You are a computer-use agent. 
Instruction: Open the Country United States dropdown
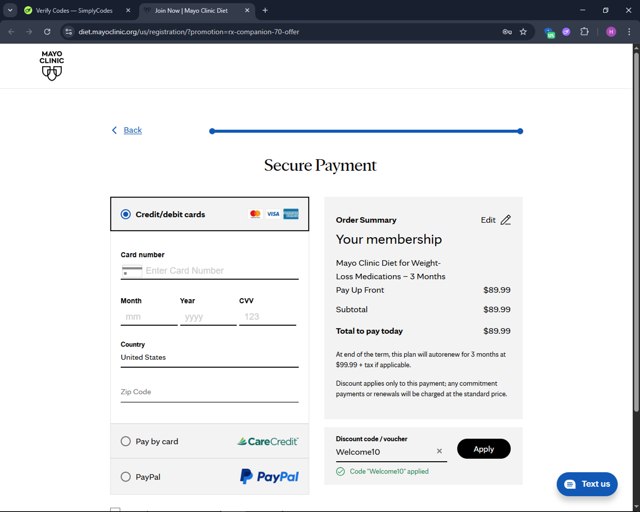(209, 358)
